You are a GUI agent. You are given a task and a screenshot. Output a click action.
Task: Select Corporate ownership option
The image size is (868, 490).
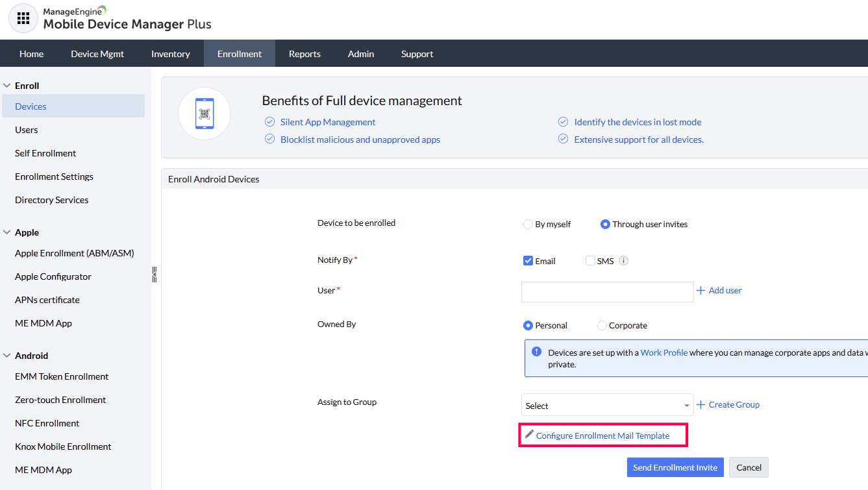point(602,326)
